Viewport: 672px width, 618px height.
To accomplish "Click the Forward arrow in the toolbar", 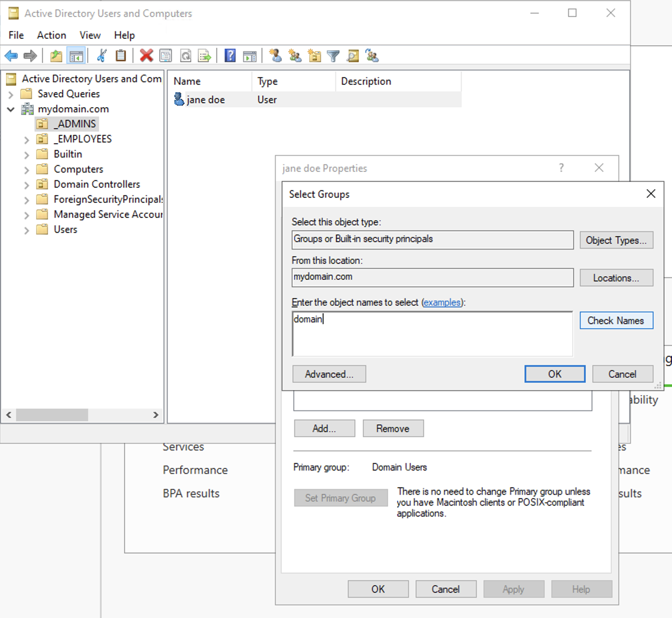I will click(x=30, y=56).
